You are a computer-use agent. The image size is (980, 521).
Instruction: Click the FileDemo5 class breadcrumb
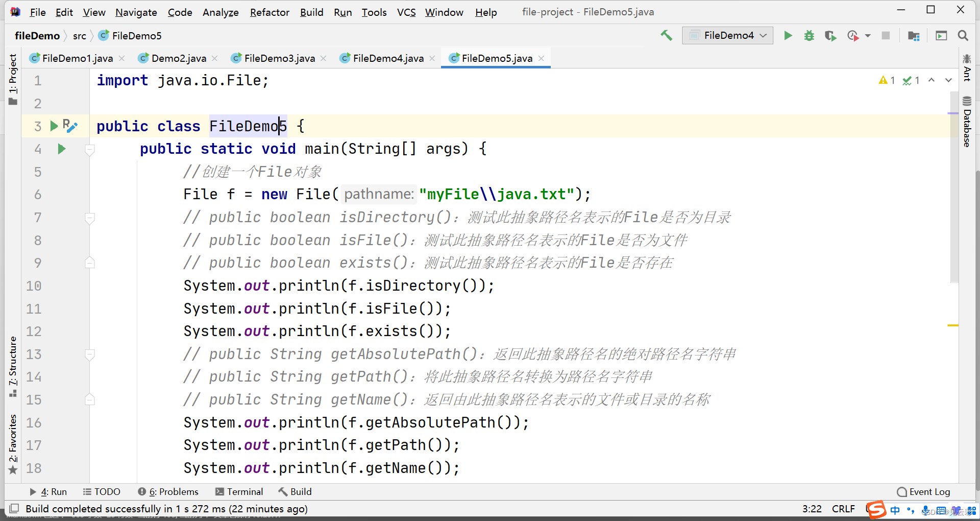(130, 36)
